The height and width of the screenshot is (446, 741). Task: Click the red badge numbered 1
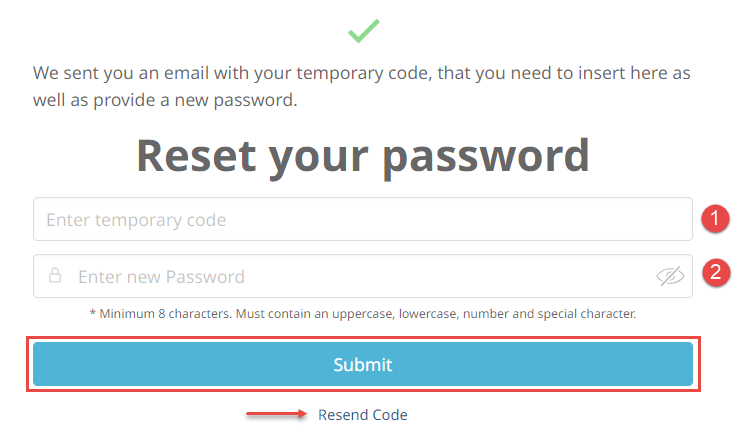click(x=715, y=219)
